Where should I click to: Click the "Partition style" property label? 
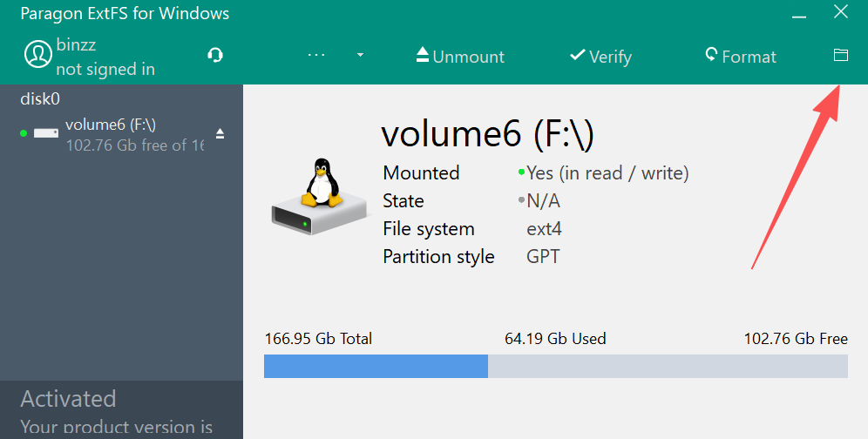[x=439, y=257]
